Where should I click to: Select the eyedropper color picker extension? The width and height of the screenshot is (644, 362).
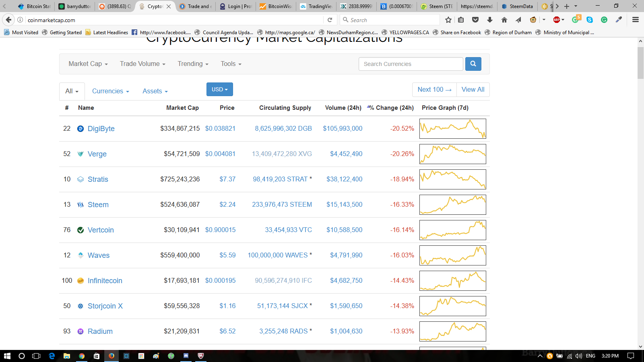coord(619,20)
